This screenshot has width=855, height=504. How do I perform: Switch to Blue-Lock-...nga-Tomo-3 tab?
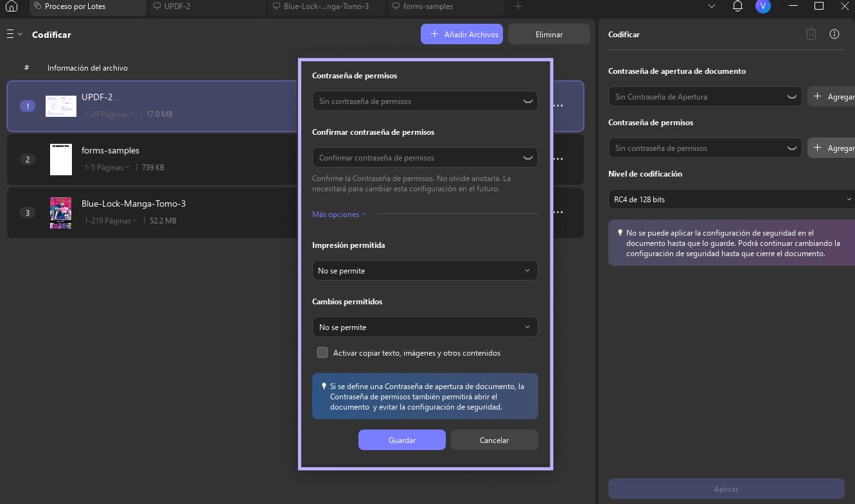click(x=326, y=6)
